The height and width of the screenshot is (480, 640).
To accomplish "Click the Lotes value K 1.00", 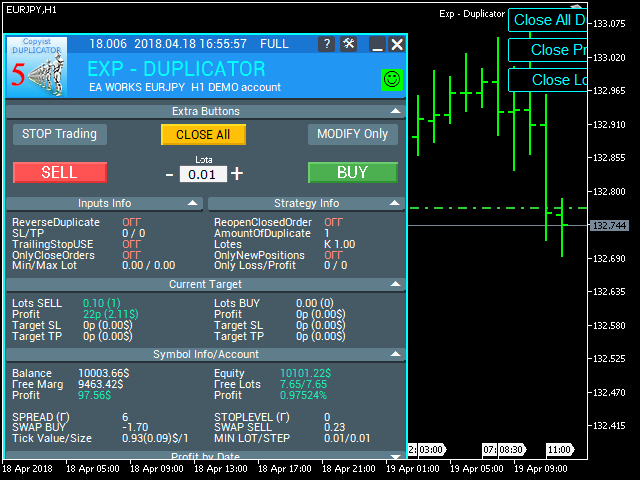I will 340,244.
